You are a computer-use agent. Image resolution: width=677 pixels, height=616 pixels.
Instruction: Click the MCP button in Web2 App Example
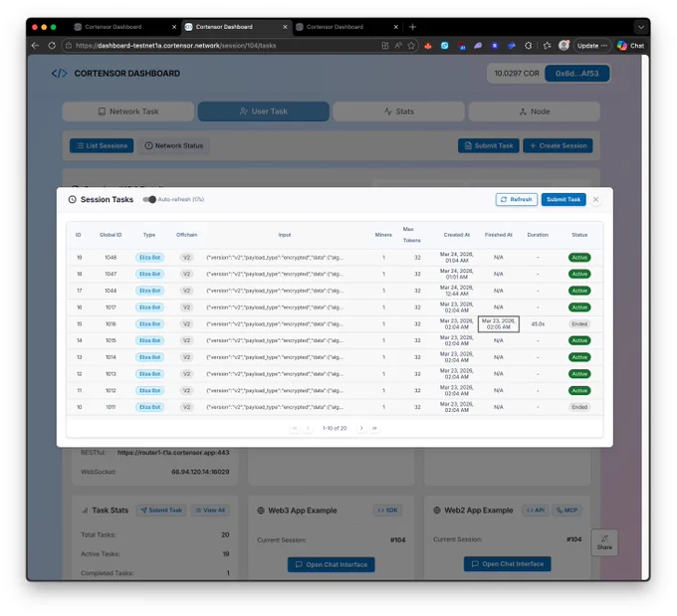(x=566, y=511)
